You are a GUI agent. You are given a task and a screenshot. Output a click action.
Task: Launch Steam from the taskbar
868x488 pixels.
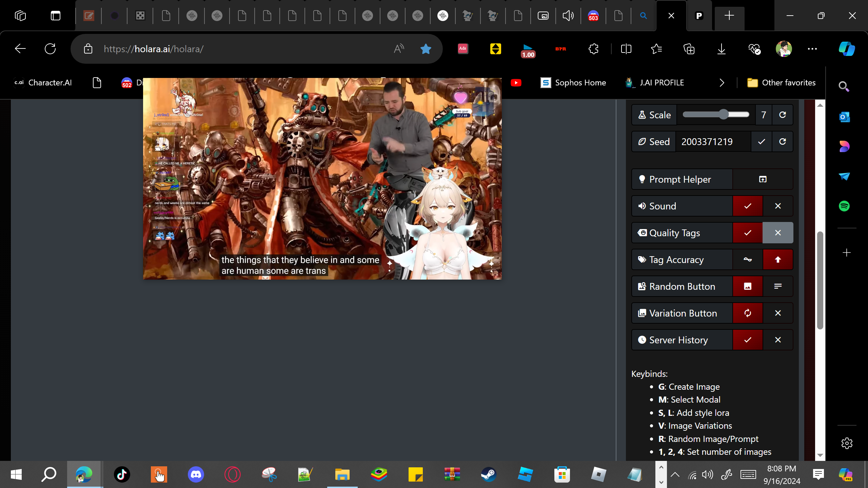[489, 474]
